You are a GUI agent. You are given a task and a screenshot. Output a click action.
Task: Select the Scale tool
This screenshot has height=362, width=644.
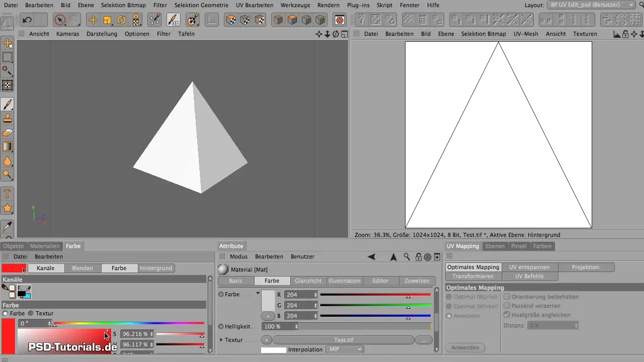107,20
